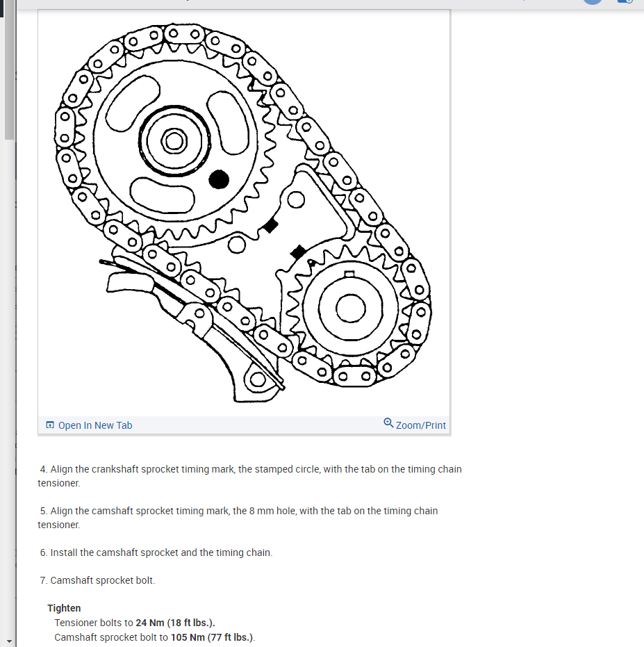Image resolution: width=644 pixels, height=647 pixels.
Task: Click the Open In New Tab link
Action: pos(89,425)
